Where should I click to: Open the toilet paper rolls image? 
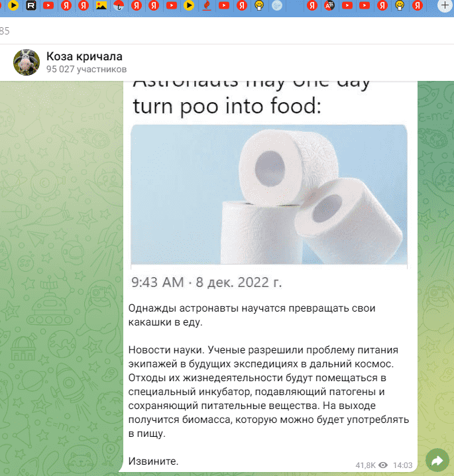[269, 194]
